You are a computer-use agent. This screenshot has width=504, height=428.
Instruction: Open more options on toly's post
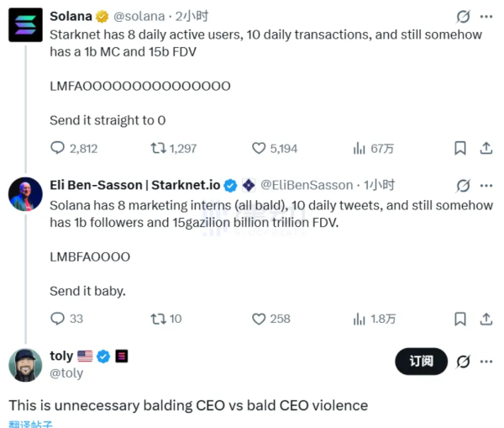coord(487,362)
